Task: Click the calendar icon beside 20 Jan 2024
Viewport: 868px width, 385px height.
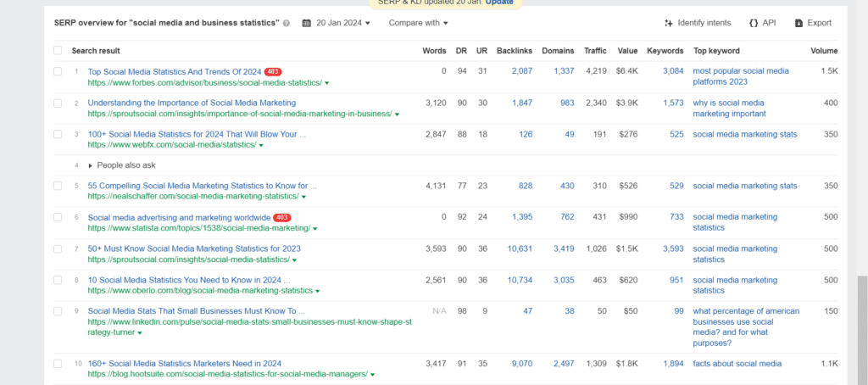Action: coord(307,23)
